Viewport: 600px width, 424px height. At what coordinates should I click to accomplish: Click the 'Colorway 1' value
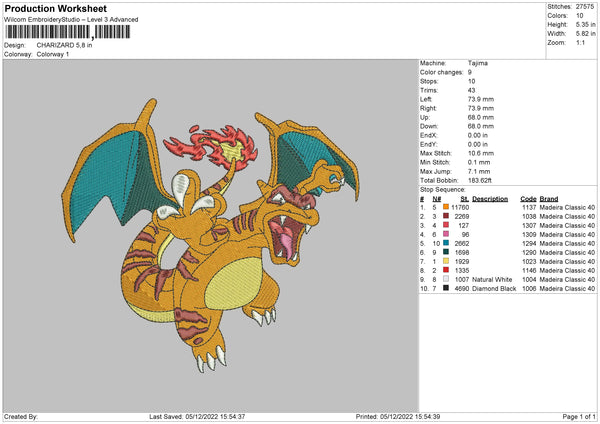coord(53,54)
